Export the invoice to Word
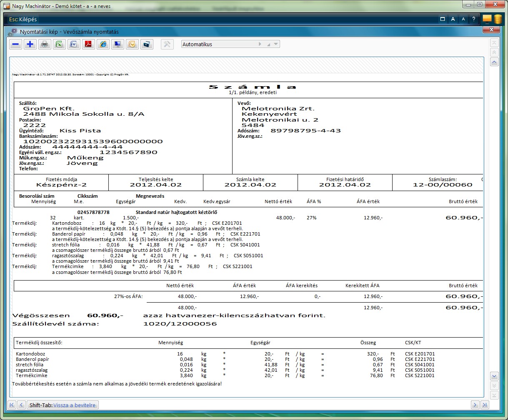Image resolution: width=508 pixels, height=420 pixels. [x=74, y=45]
